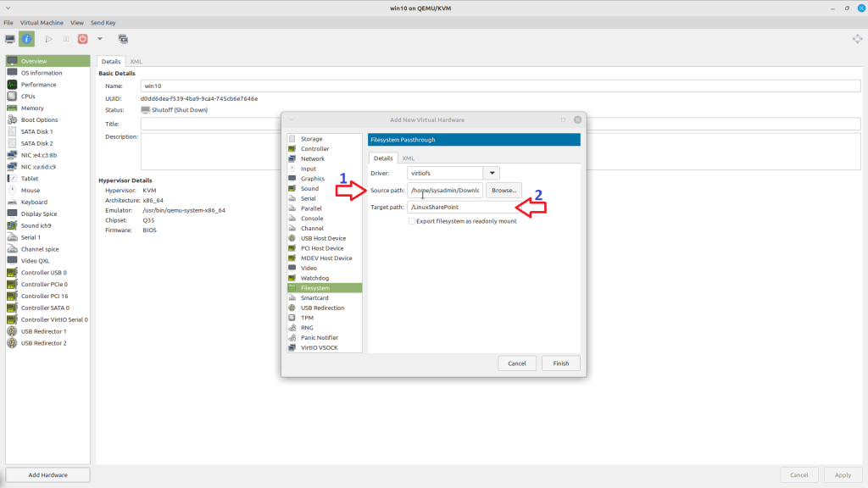The image size is (868, 488).
Task: Select Overview in hardware list
Action: [47, 61]
